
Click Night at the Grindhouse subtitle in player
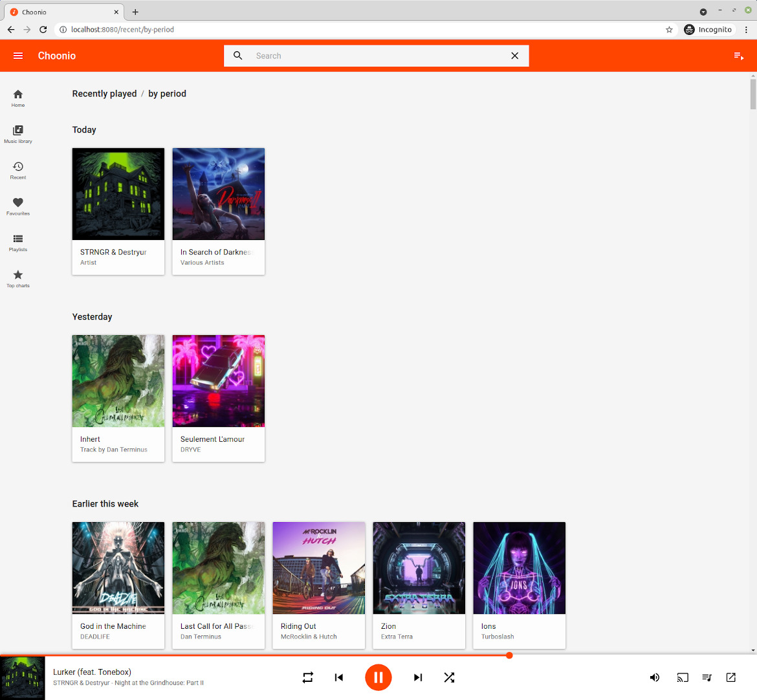[x=159, y=683]
